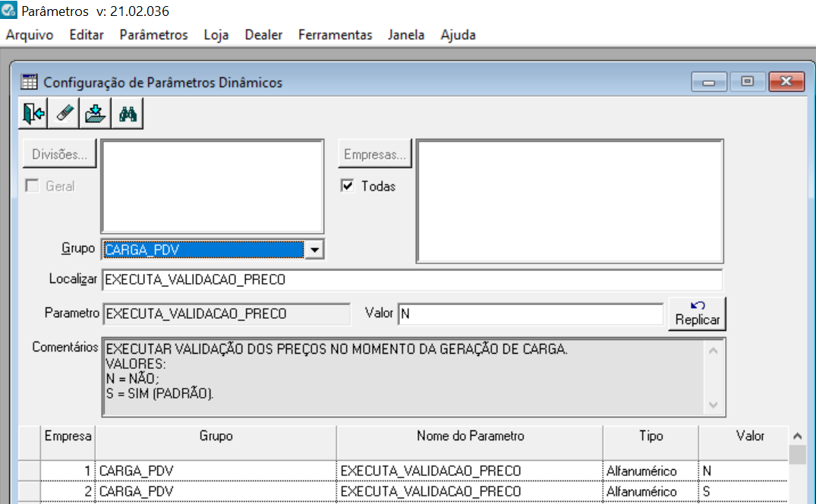Screen dimensions: 816x504
Task: Uncheck the Todas checkbox
Action: [x=348, y=186]
